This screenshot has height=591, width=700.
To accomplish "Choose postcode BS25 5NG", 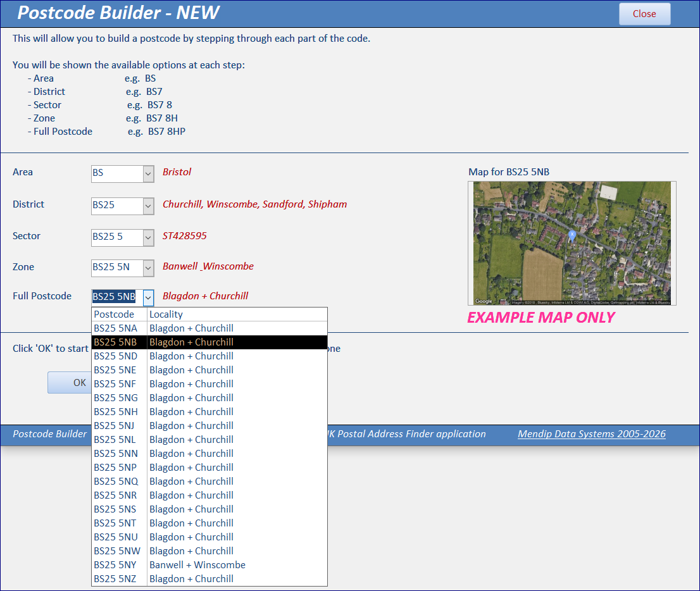I will tap(209, 398).
